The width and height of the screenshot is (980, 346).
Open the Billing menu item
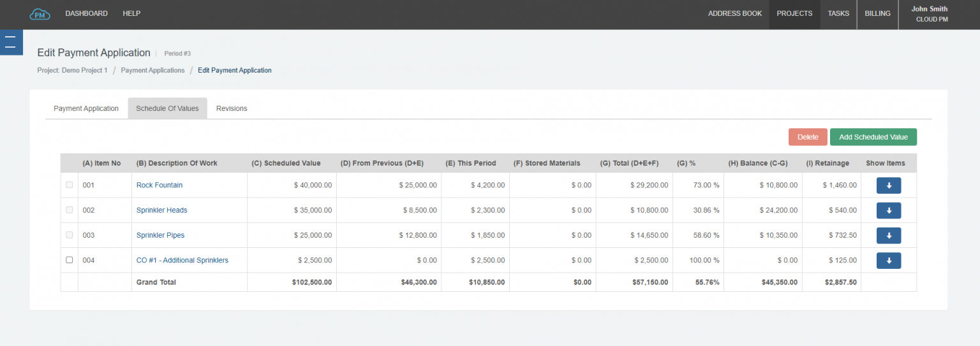877,13
